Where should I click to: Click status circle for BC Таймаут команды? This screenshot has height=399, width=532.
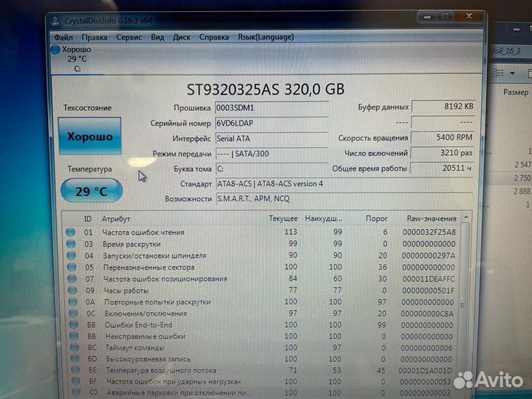tap(75, 347)
